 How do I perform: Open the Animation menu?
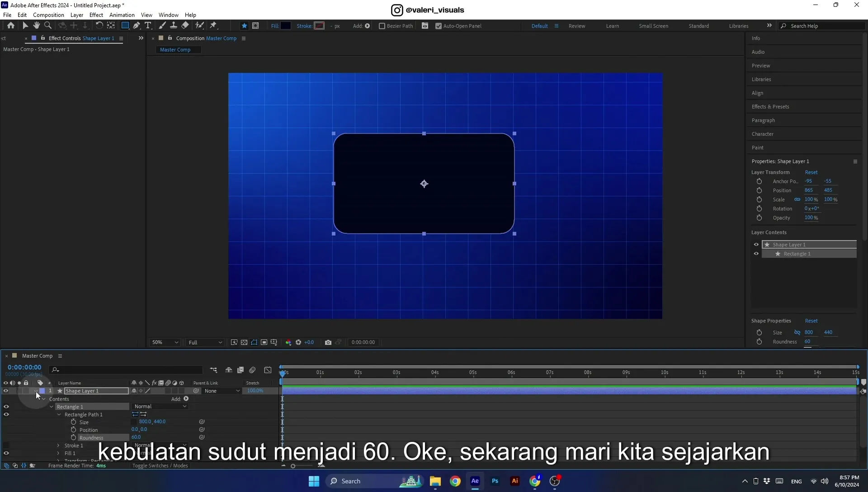[x=122, y=15]
